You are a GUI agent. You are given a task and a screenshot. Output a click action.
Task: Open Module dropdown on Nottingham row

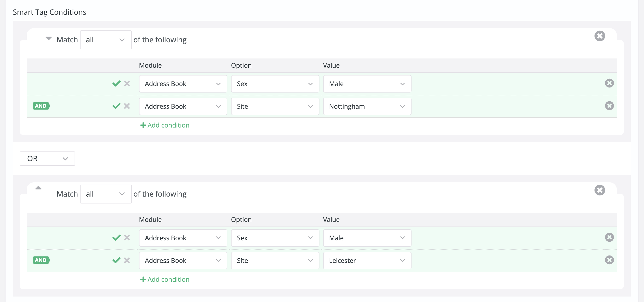(183, 106)
